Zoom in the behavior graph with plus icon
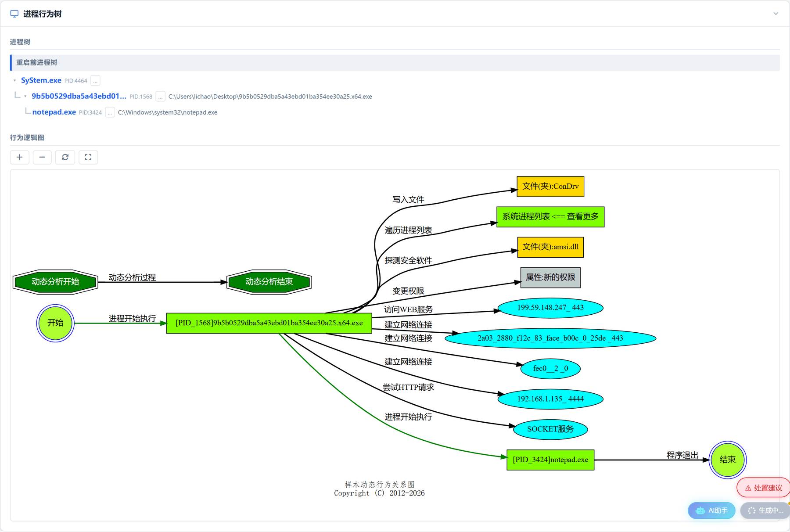Screen dimensions: 790x532 [20, 157]
